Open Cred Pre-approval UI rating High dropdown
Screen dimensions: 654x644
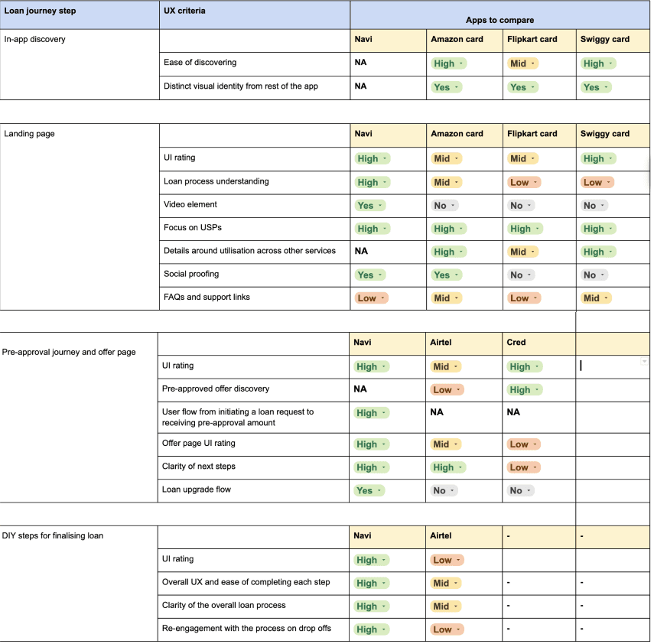point(524,367)
